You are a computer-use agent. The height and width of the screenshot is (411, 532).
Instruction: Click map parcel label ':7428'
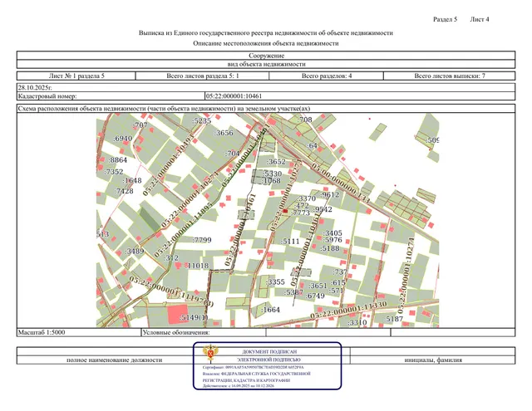pyautogui.click(x=124, y=191)
